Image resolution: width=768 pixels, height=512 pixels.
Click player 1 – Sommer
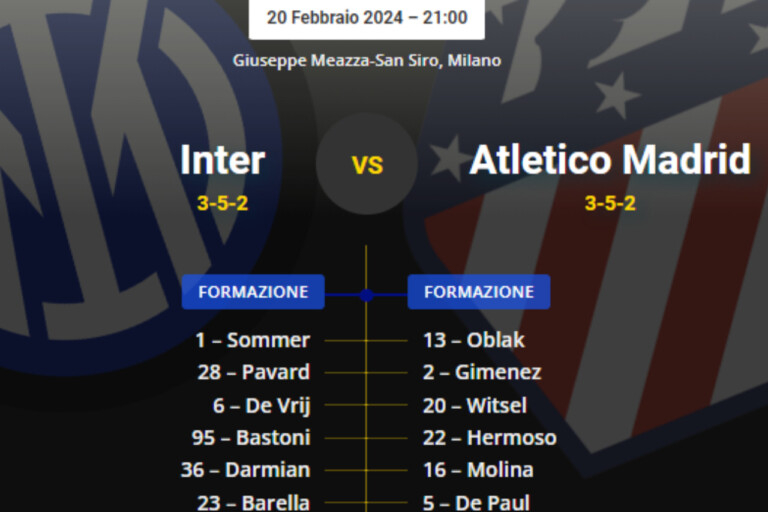point(253,340)
